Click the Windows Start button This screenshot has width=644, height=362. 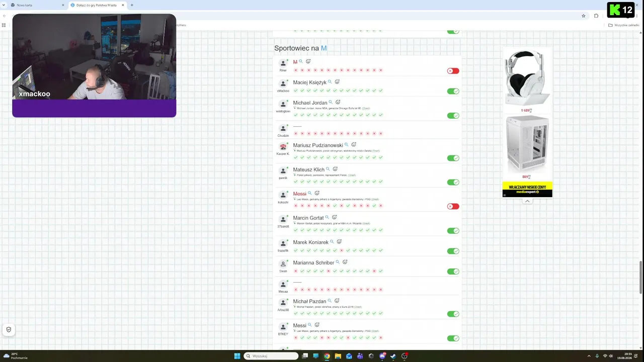pos(237,356)
